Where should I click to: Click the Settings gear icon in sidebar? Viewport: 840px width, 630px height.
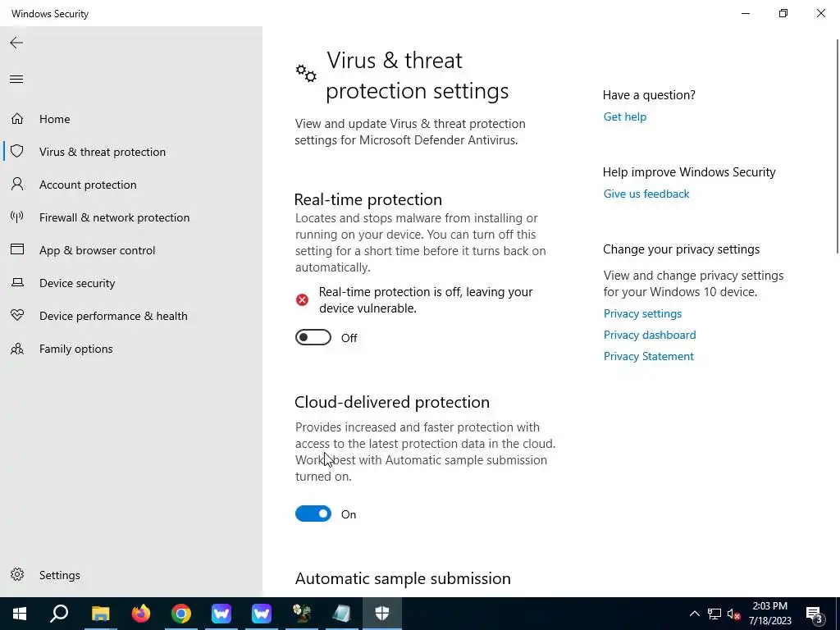click(17, 574)
